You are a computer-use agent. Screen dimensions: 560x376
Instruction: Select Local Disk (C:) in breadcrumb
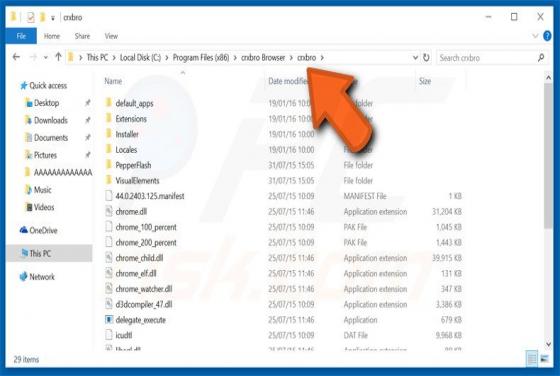pyautogui.click(x=140, y=57)
